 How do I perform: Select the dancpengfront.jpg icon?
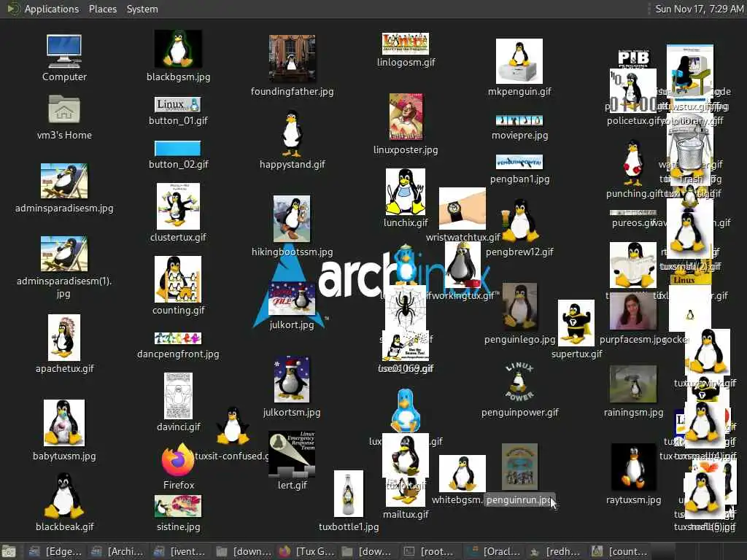(178, 338)
